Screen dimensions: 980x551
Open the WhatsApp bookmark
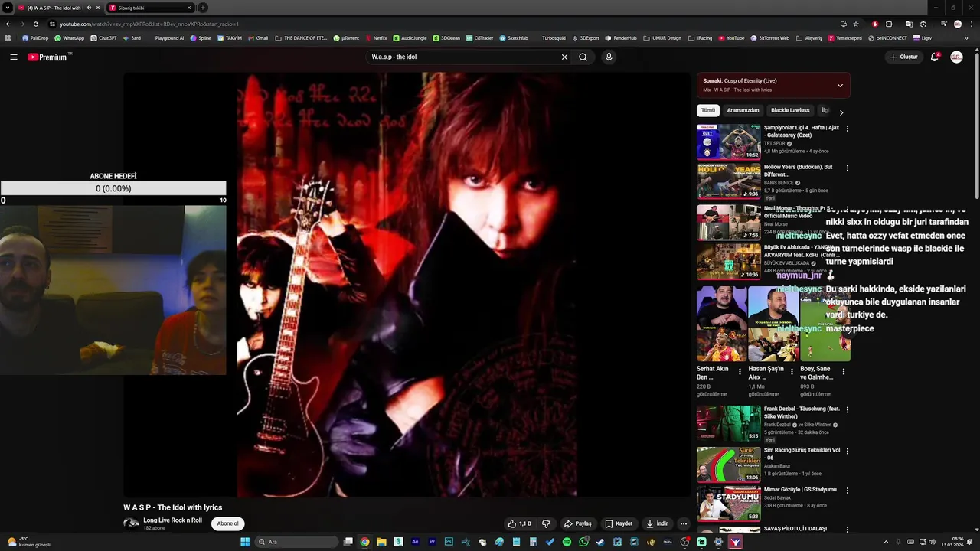coord(70,37)
